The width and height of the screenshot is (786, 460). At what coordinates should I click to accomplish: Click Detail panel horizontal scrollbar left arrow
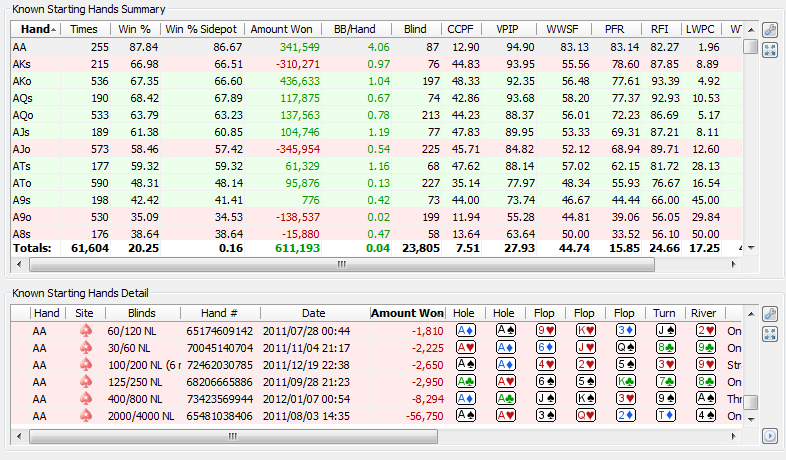click(18, 437)
